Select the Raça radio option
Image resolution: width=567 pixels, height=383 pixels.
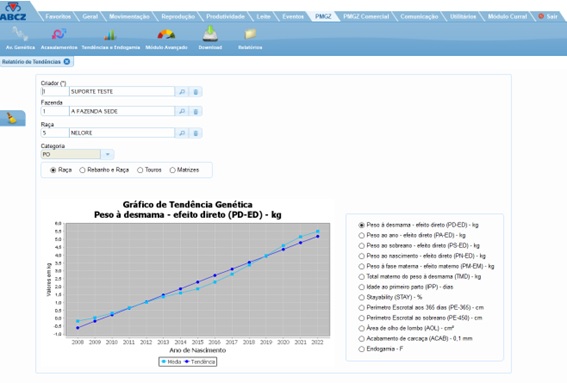tap(53, 170)
